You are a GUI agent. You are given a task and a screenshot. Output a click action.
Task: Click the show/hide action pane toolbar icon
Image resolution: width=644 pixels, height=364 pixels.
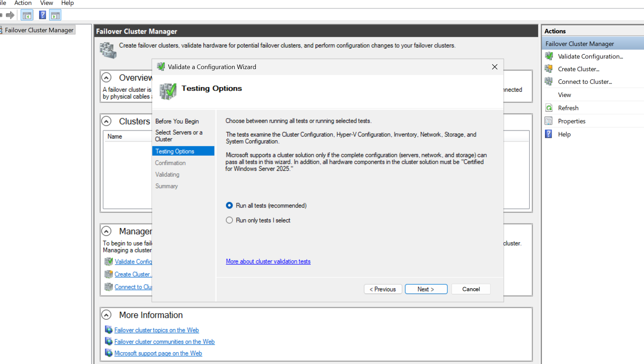pos(55,15)
